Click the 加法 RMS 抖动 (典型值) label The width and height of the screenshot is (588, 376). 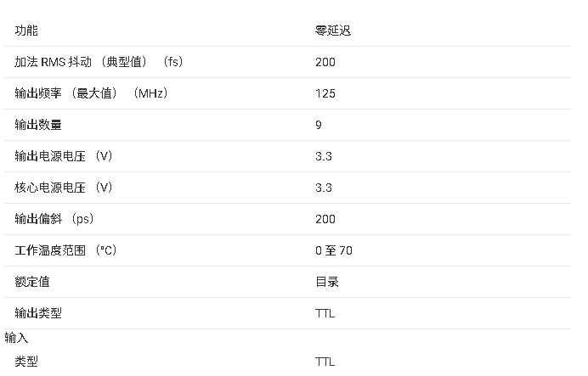tap(99, 62)
